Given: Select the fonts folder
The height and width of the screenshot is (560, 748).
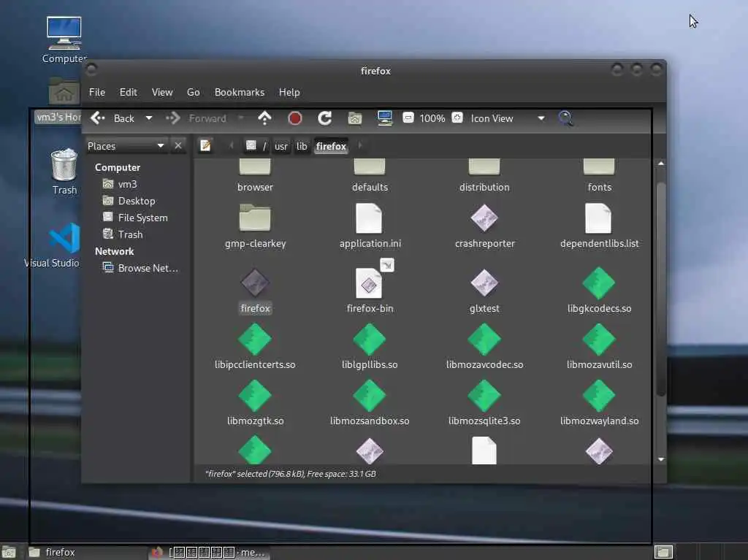Looking at the screenshot, I should pos(599,174).
